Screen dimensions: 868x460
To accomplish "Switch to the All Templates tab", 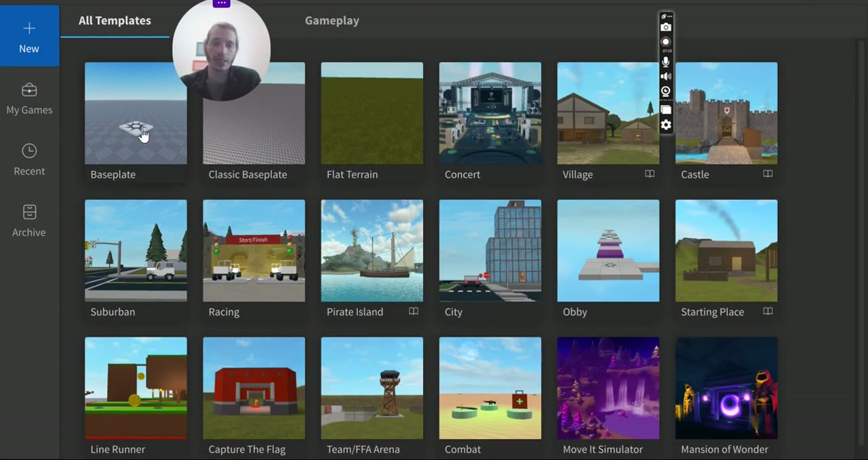I will 115,20.
